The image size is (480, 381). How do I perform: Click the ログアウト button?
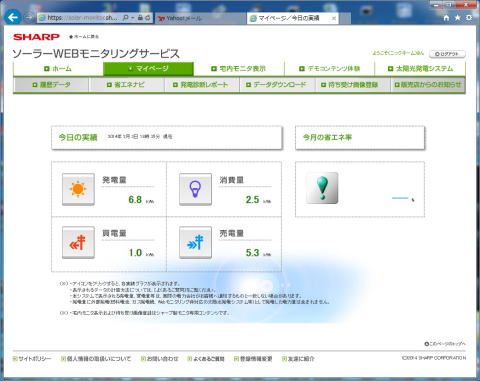[x=447, y=54]
